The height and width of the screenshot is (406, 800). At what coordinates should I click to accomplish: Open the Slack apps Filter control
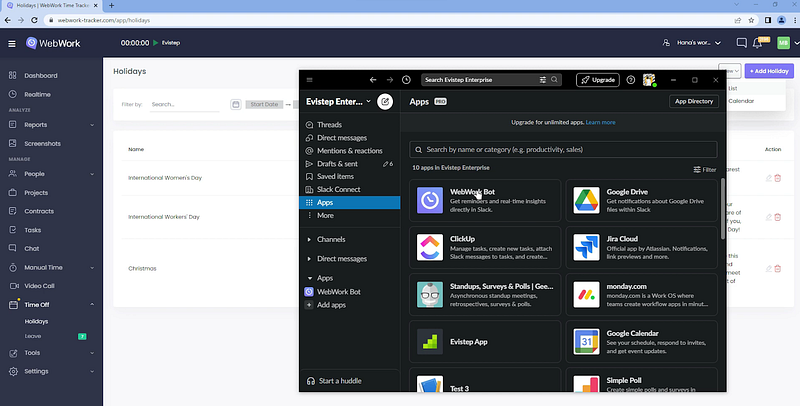click(x=705, y=169)
